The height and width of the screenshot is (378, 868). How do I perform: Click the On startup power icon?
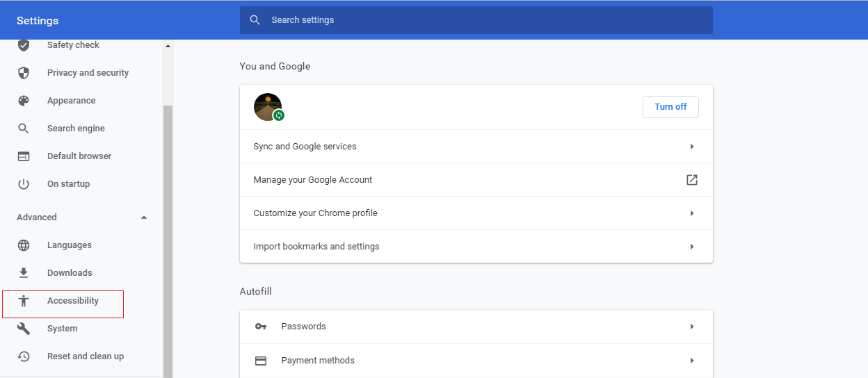pos(24,184)
